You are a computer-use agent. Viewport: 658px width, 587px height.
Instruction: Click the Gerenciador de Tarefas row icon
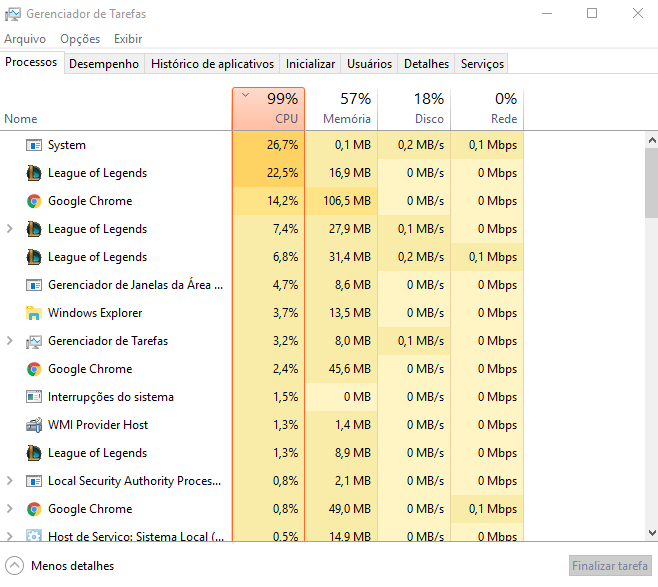pyautogui.click(x=34, y=342)
